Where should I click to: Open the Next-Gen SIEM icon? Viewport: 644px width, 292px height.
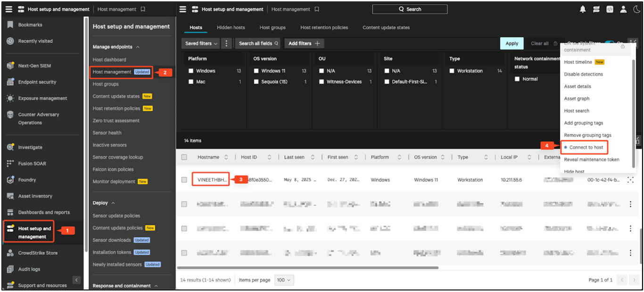pyautogui.click(x=10, y=66)
